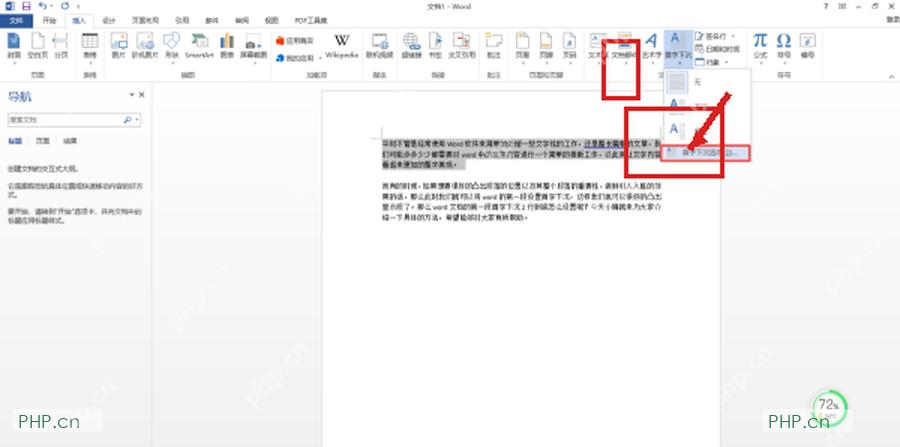Insert a page break (分页)
This screenshot has height=447, width=900.
(x=60, y=46)
